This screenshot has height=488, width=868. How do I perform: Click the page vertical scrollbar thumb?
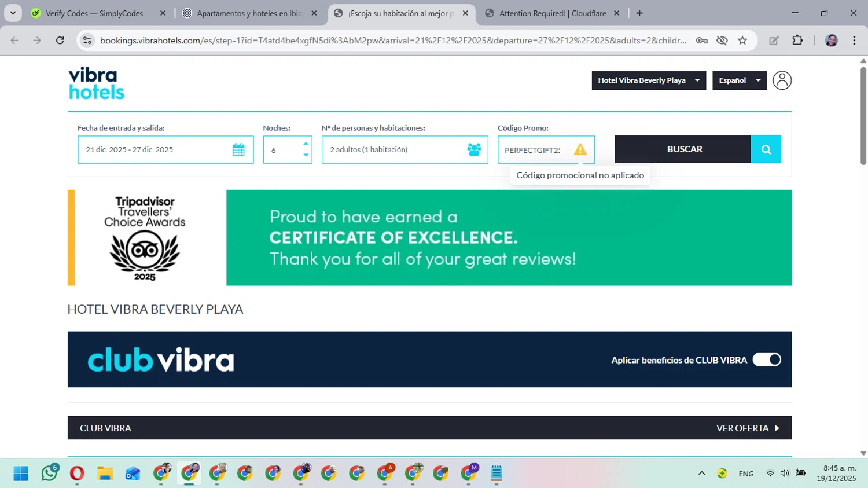[863, 116]
